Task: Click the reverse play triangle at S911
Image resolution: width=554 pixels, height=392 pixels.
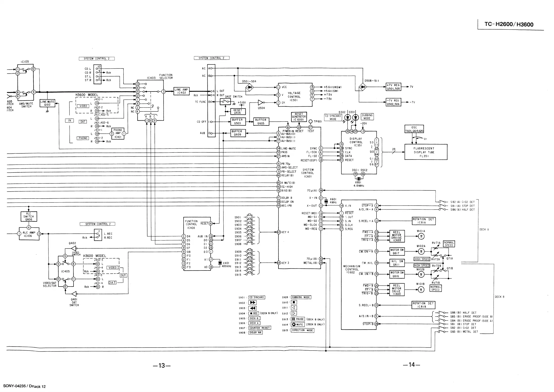Action: pos(294,308)
